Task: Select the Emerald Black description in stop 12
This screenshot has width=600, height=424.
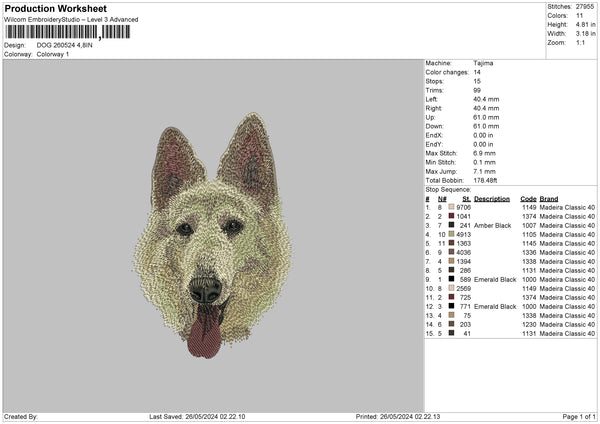Action: [495, 306]
